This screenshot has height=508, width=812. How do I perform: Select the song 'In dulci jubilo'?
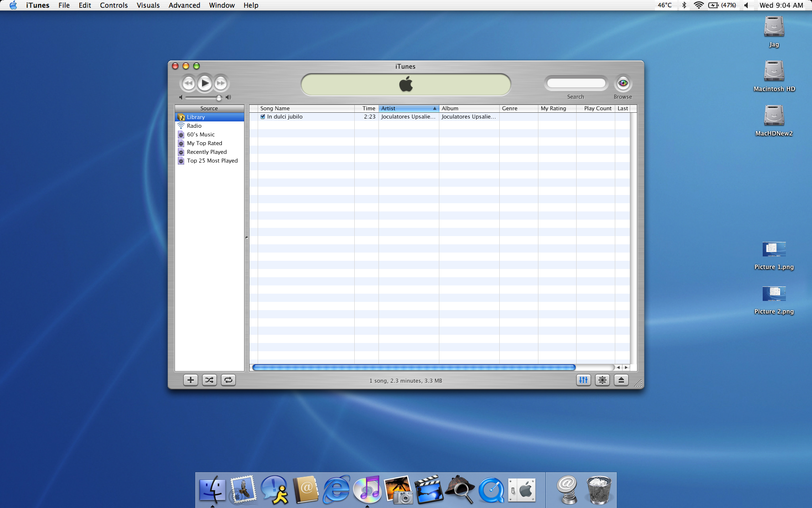285,117
